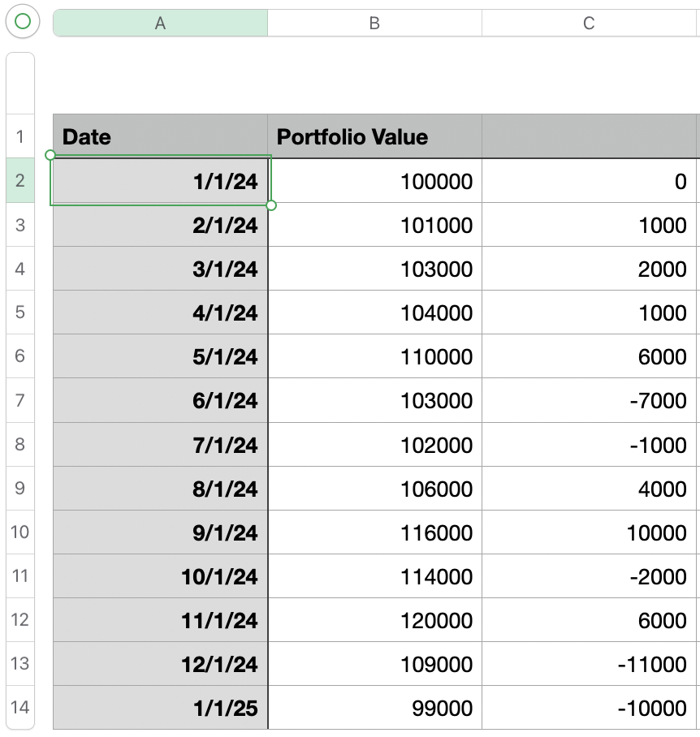
Task: Select the 1/1/25 date cell
Action: coord(160,708)
